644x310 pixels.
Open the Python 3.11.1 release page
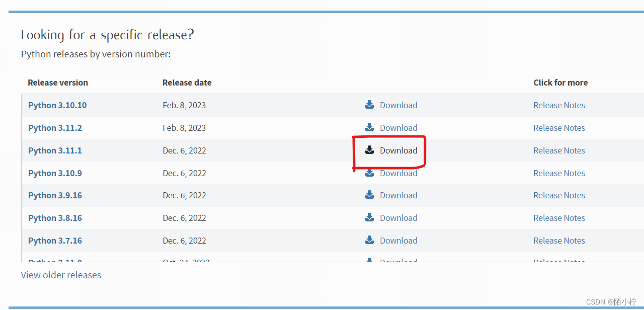(55, 150)
